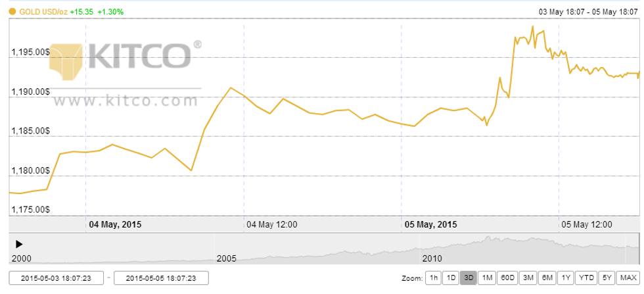Click the gold legend dot next to GOLD USD/oz
Screen dimensions: 644x294
point(12,12)
